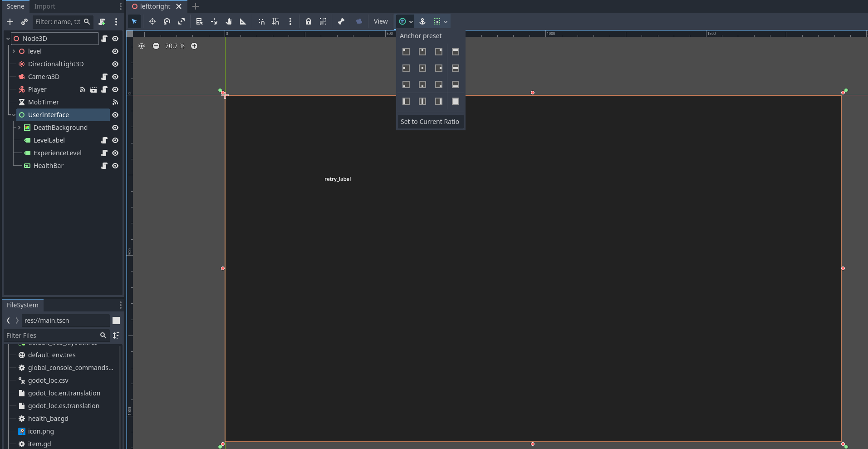Select the Right Wide anchor preset

(439, 101)
